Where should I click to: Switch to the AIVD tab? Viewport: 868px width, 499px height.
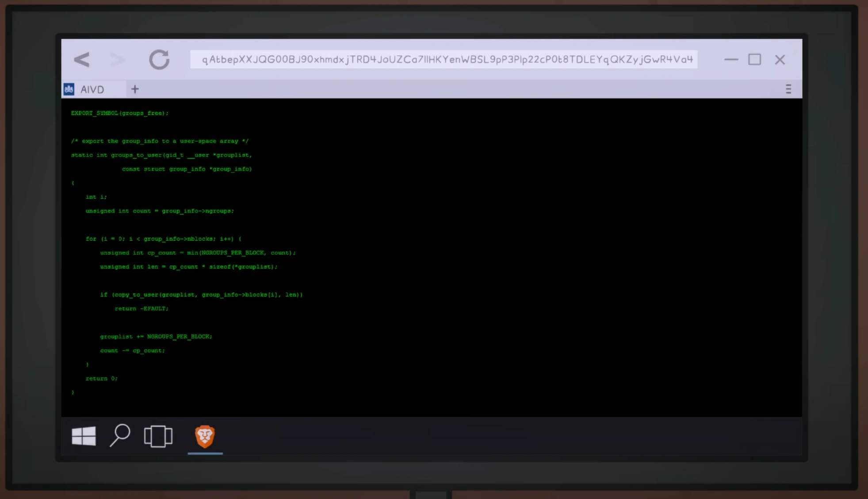[x=92, y=89]
